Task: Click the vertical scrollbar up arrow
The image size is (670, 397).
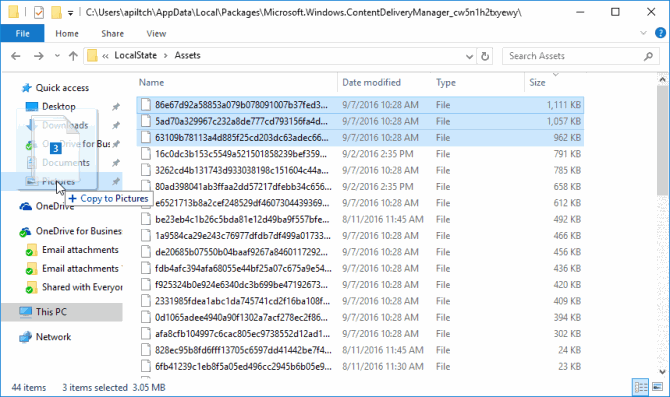Action: 662,79
